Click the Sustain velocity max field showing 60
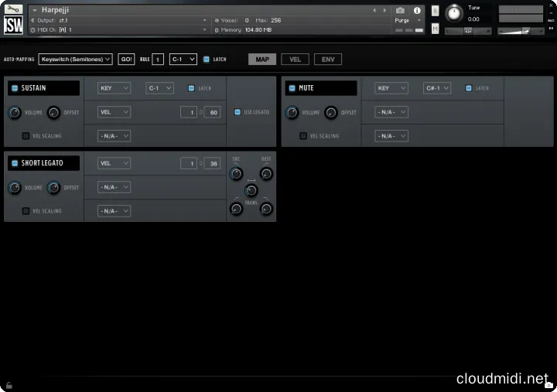Viewport: 557px width, 392px height. [x=213, y=112]
